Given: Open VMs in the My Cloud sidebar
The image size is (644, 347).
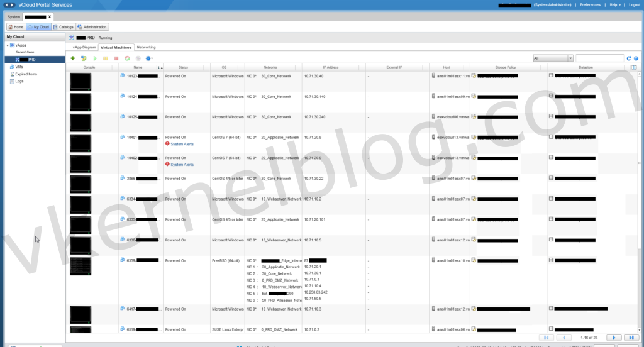Looking at the screenshot, I should click(x=19, y=67).
